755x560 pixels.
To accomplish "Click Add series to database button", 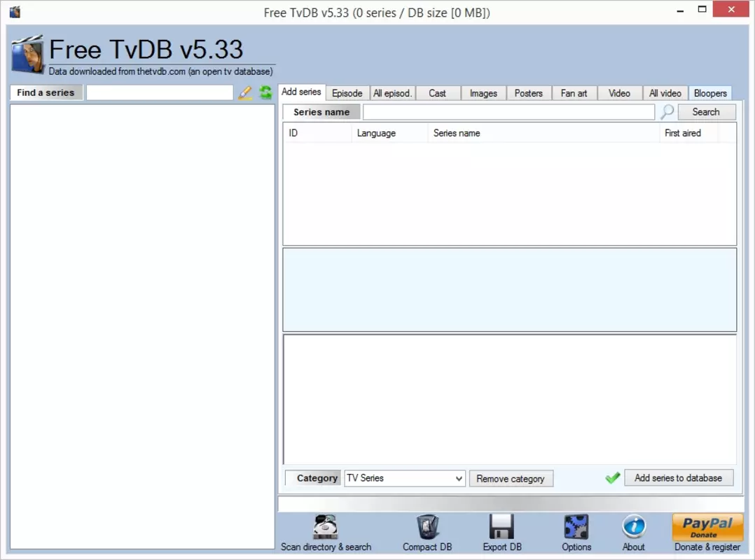I will tap(679, 477).
